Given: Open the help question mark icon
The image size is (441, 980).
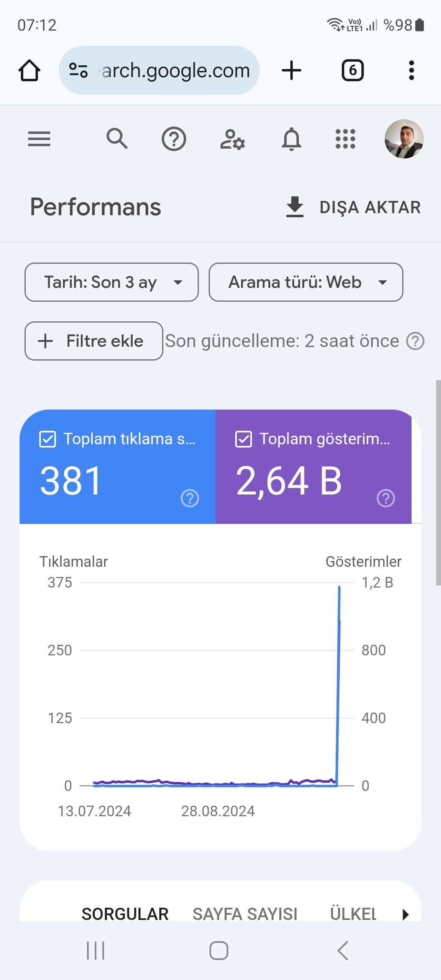Looking at the screenshot, I should [174, 139].
